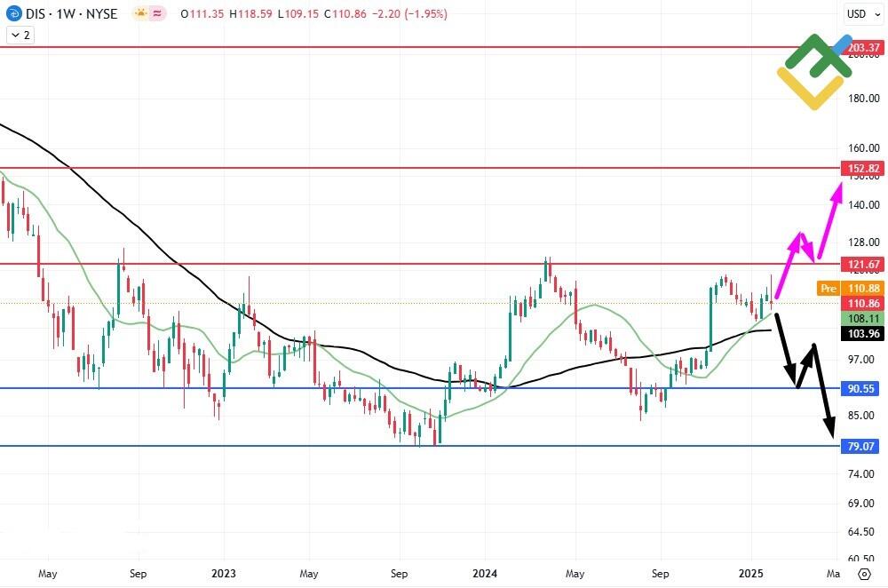Click the pink wave indicator icon
The image size is (888, 588).
(x=157, y=13)
